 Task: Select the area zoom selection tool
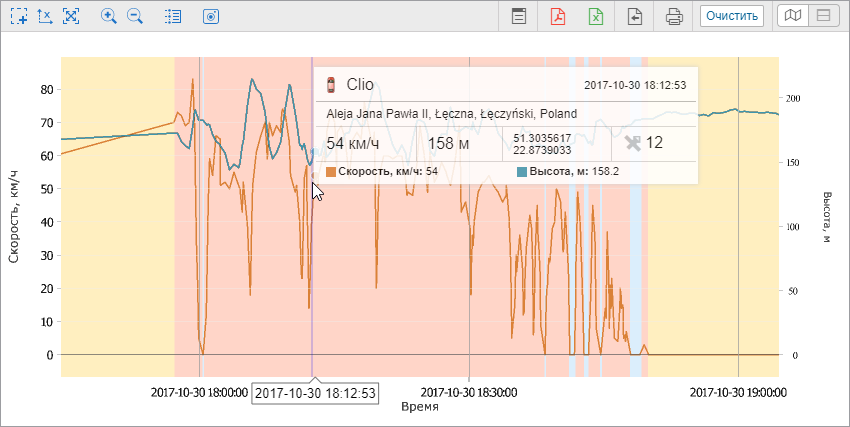coord(18,16)
